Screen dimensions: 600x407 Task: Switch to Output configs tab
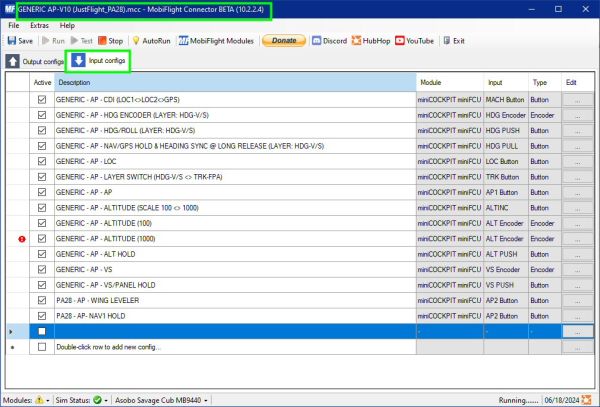click(35, 61)
